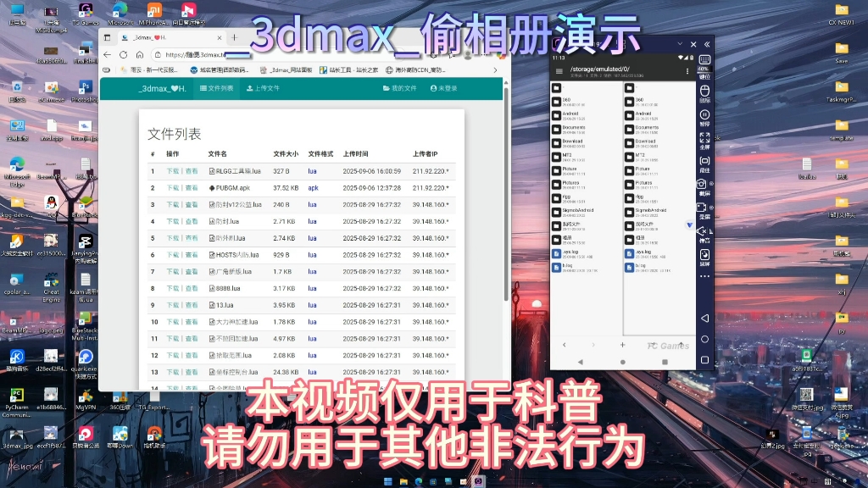Download the 13.lua file

pyautogui.click(x=173, y=305)
